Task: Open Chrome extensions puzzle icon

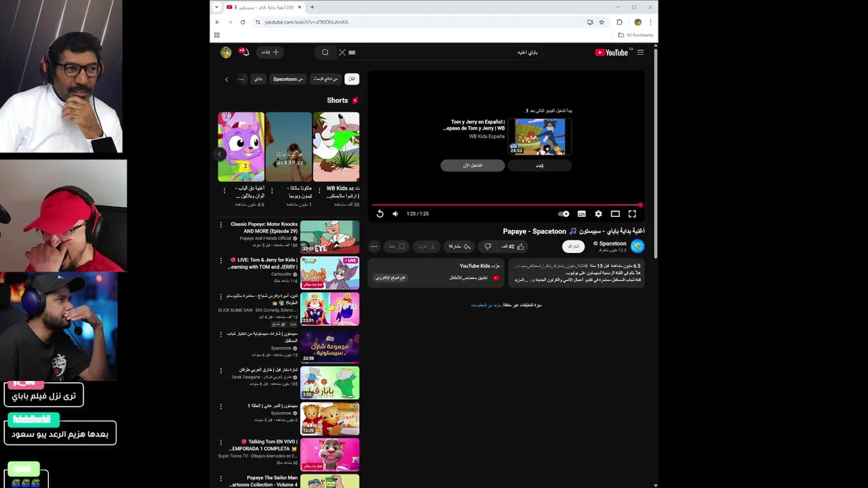Action: pos(619,22)
